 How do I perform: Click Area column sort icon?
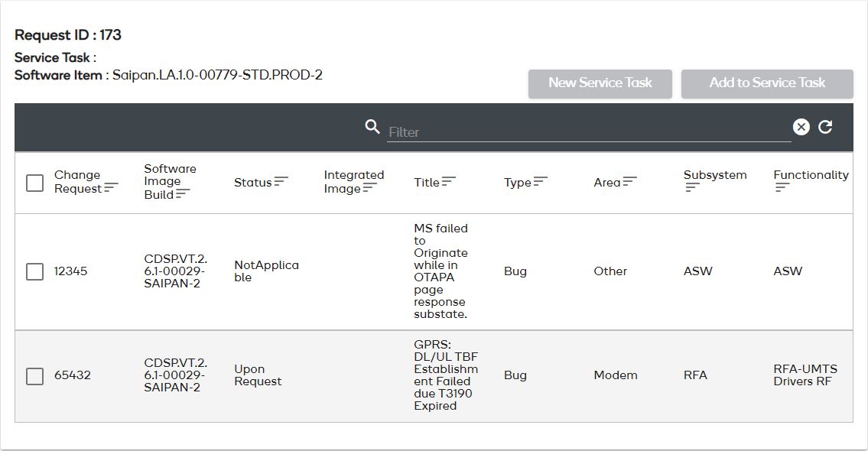point(630,181)
